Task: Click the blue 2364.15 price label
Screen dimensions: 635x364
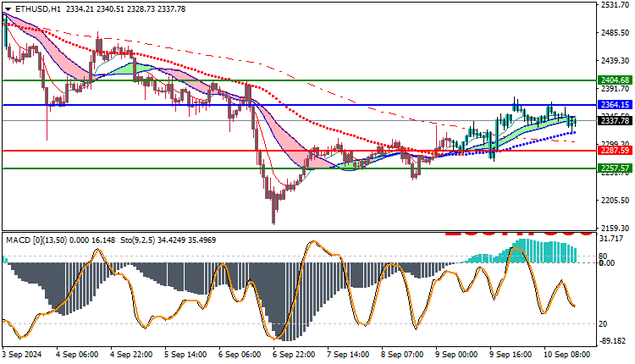Action: [x=615, y=105]
